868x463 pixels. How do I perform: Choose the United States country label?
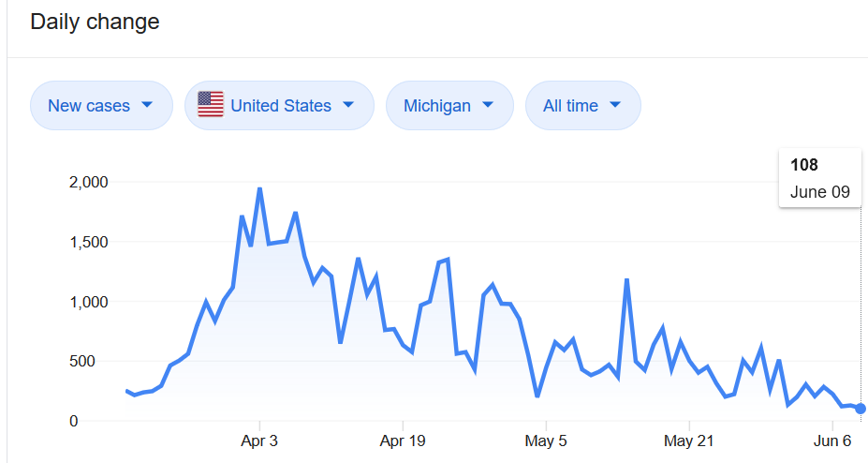click(281, 106)
